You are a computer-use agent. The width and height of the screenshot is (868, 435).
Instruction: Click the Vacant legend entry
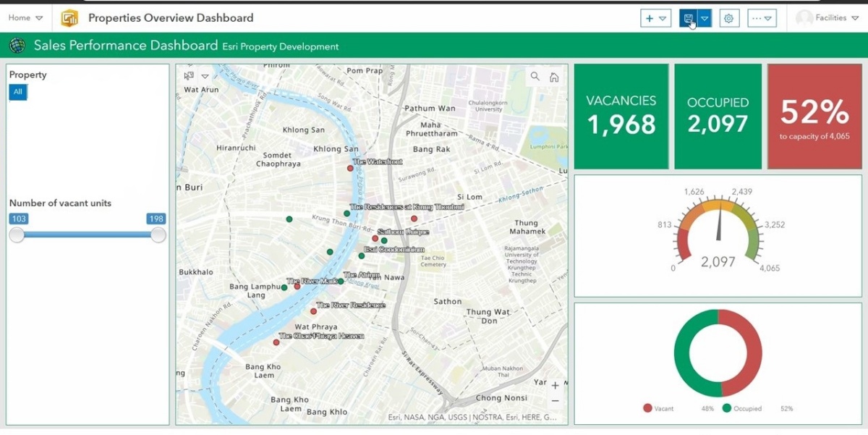coord(658,408)
